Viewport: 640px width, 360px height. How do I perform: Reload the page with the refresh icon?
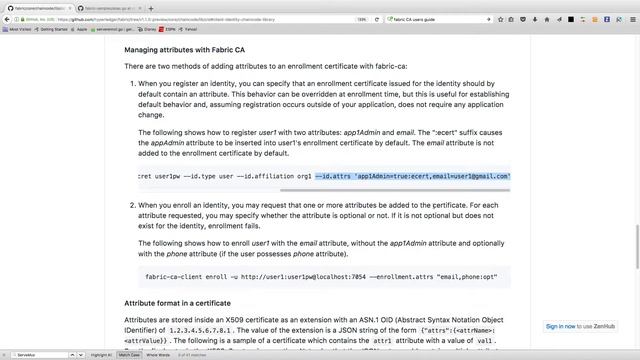click(x=377, y=20)
